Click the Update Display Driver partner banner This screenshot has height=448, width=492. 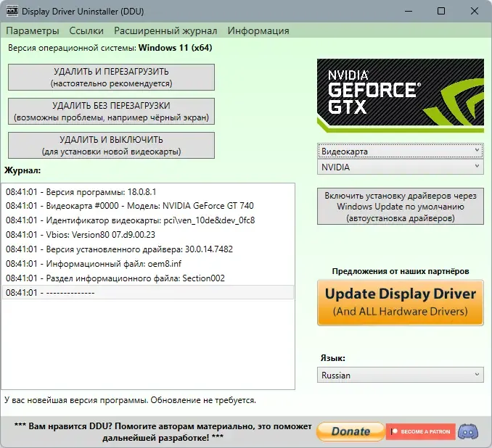[401, 302]
